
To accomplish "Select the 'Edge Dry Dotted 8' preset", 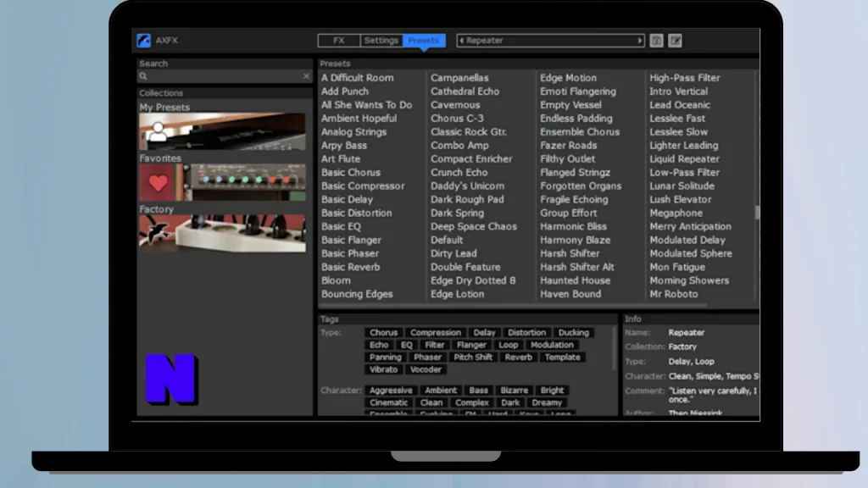I will (473, 280).
